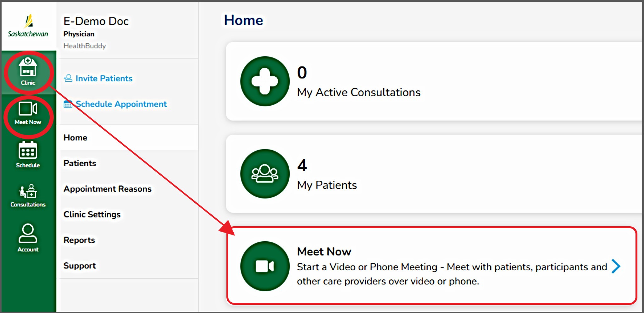
Task: Open the Consultations sidebar icon
Action: [28, 195]
